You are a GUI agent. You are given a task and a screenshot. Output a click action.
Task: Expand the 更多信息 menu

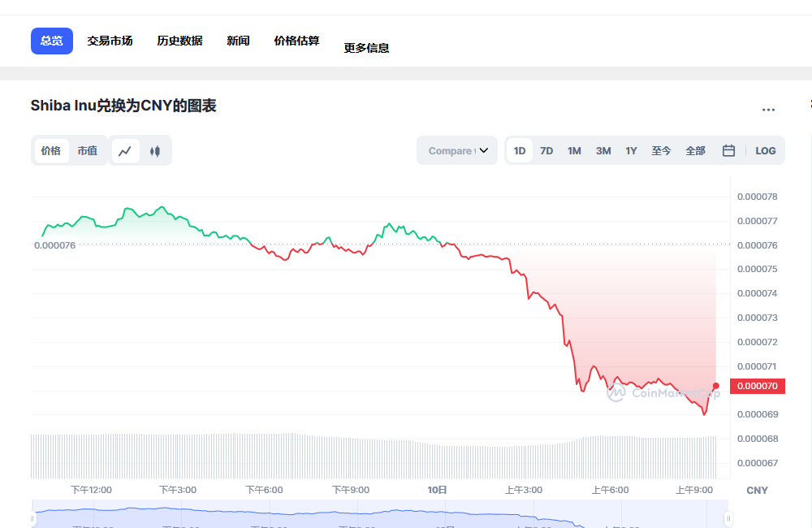[366, 46]
